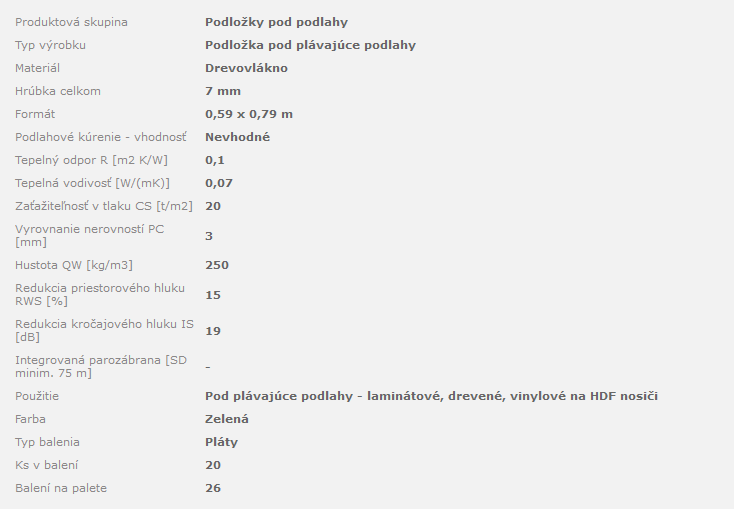Viewport: 734px width, 509px height.
Task: Click the 19 dB noise reduction value
Action: (x=213, y=331)
